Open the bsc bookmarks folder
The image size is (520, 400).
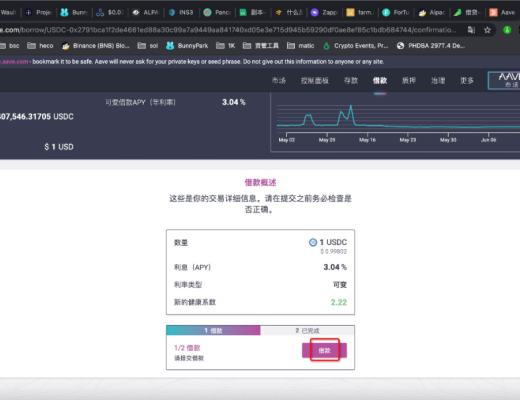coord(10,46)
